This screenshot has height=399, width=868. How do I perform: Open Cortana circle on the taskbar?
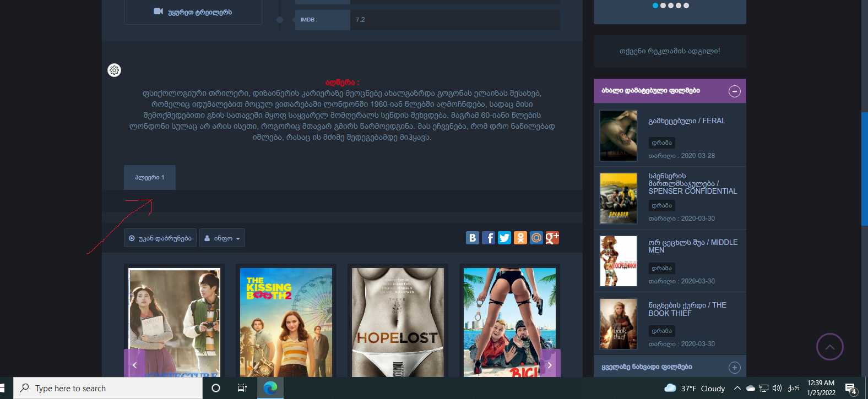(216, 388)
